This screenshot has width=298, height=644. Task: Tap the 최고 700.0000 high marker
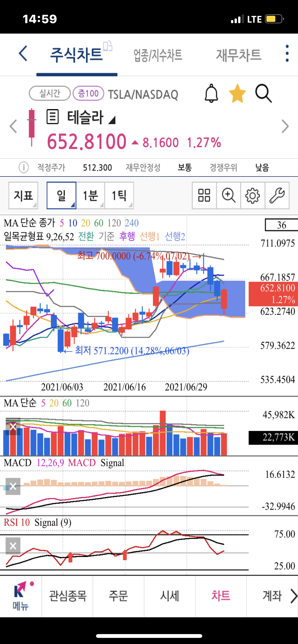(x=140, y=256)
